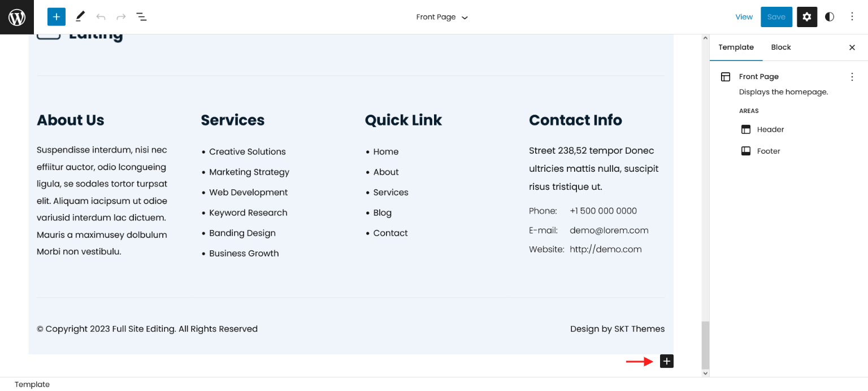Open Front Page template actions menu
This screenshot has width=868, height=391.
pyautogui.click(x=852, y=77)
